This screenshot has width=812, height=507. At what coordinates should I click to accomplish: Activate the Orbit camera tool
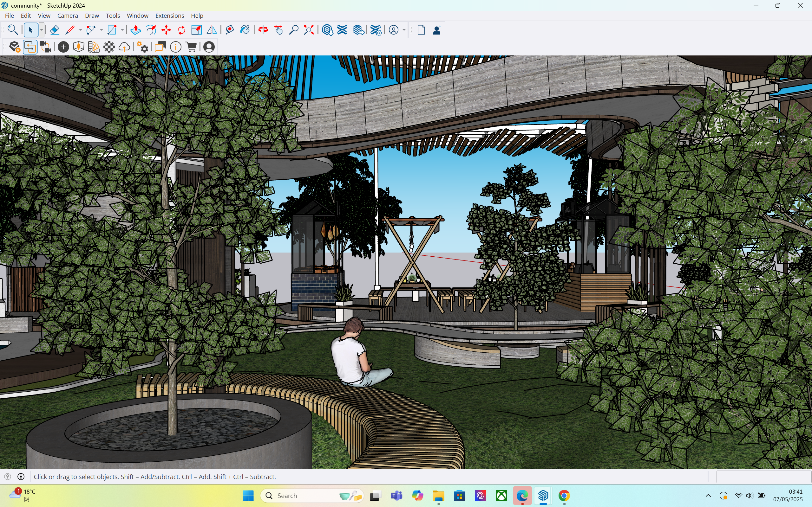click(263, 30)
